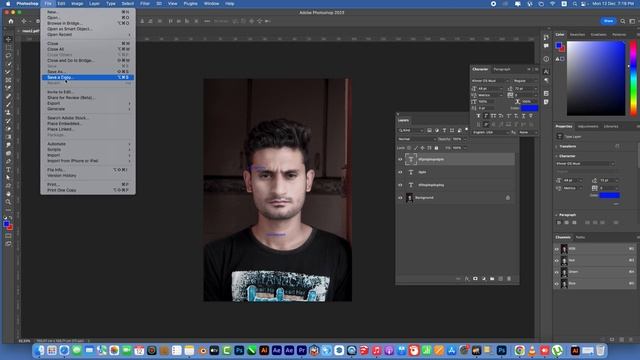Image resolution: width=640 pixels, height=360 pixels.
Task: Click the Background layer thumbnail
Action: click(409, 198)
